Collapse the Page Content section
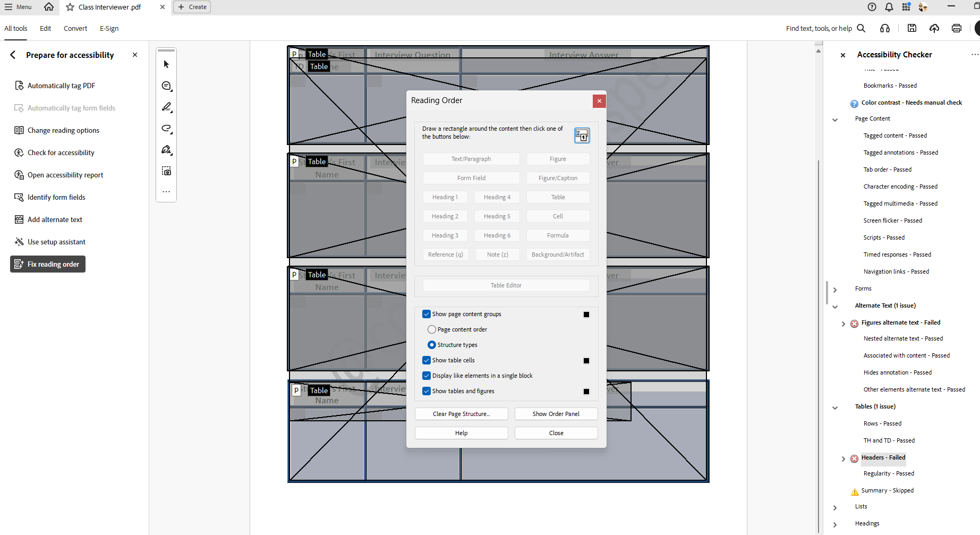The image size is (980, 535). click(835, 120)
